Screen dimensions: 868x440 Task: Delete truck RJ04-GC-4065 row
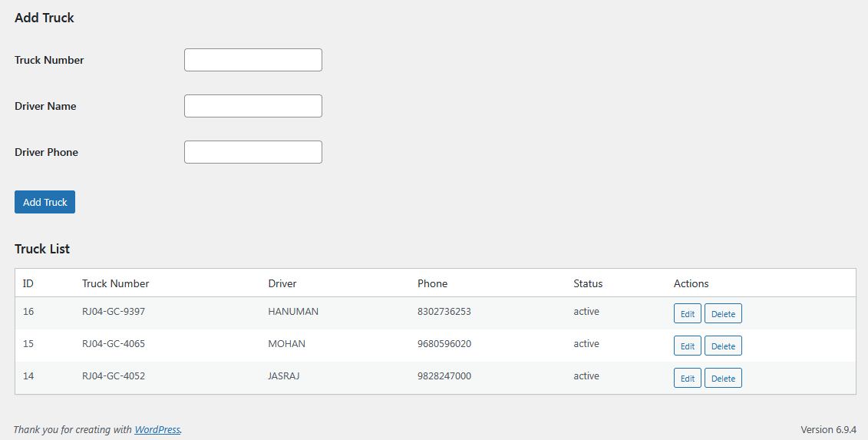pos(723,346)
